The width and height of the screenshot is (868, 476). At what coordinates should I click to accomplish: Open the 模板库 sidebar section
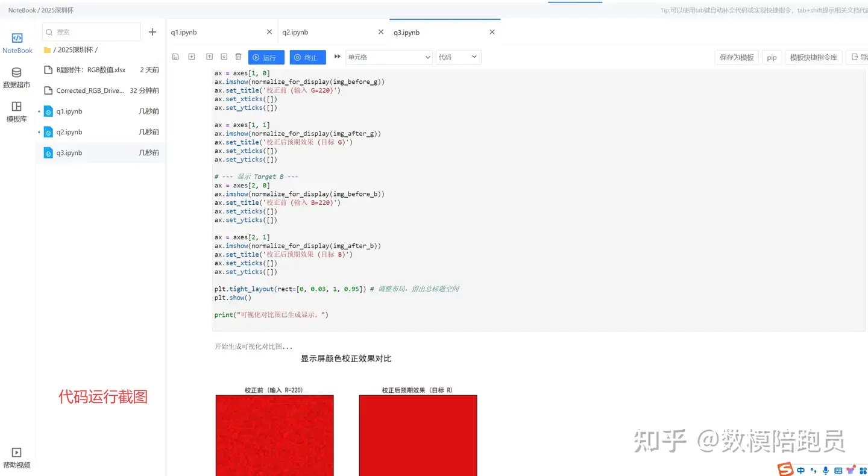click(x=16, y=112)
